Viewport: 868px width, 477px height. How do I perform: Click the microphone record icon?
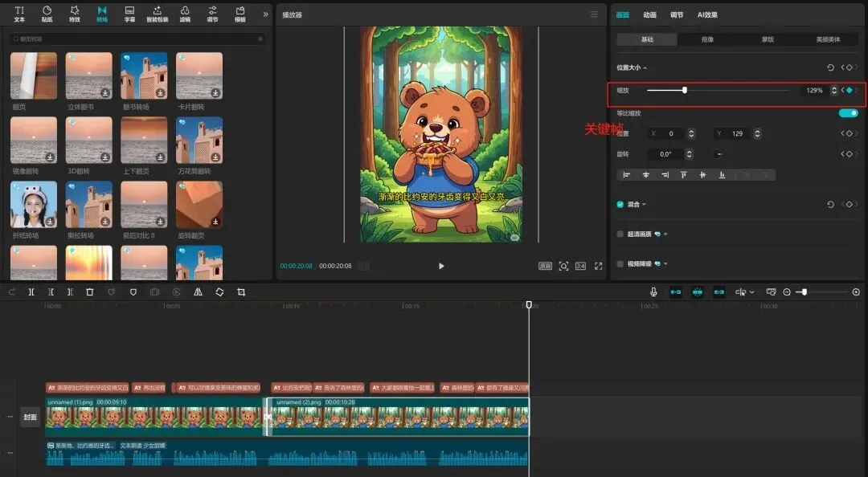(653, 291)
